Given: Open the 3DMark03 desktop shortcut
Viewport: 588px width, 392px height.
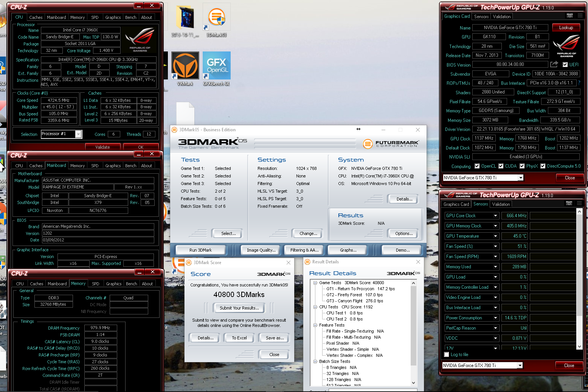Looking at the screenshot, I should point(216,20).
